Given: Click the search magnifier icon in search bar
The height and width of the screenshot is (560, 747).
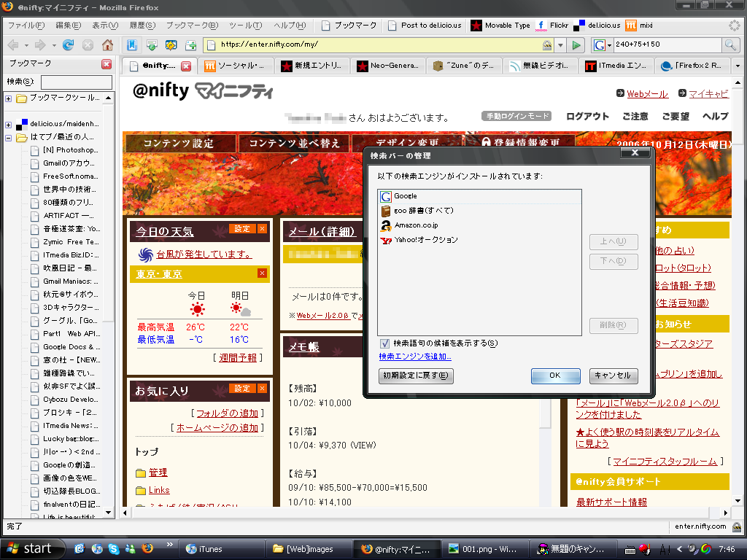Looking at the screenshot, I should [729, 45].
